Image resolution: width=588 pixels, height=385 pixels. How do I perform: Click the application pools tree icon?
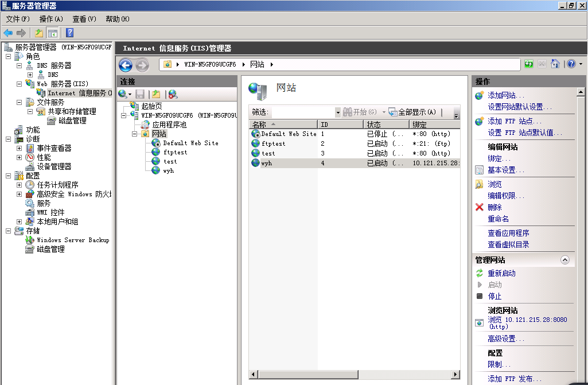[145, 125]
